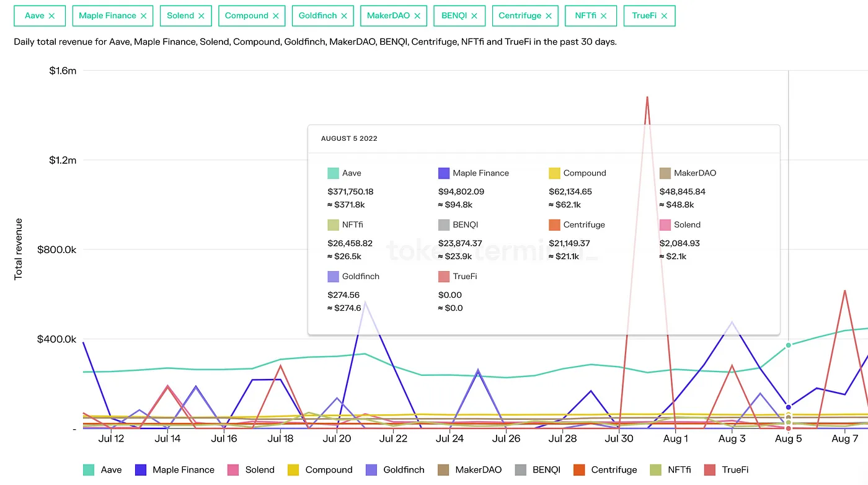
Task: Click the Maple Finance swatch in the tooltip
Action: pos(444,173)
